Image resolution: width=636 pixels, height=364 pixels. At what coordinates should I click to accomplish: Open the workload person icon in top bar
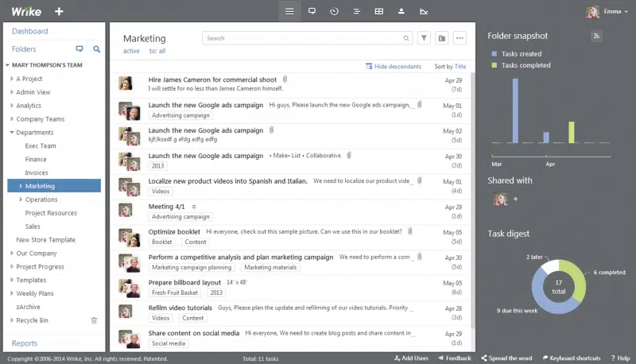(x=401, y=11)
